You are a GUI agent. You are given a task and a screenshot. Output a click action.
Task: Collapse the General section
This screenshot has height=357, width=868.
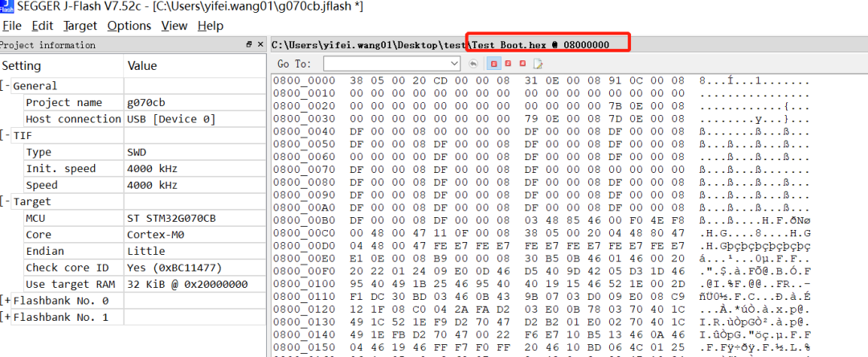(6, 86)
